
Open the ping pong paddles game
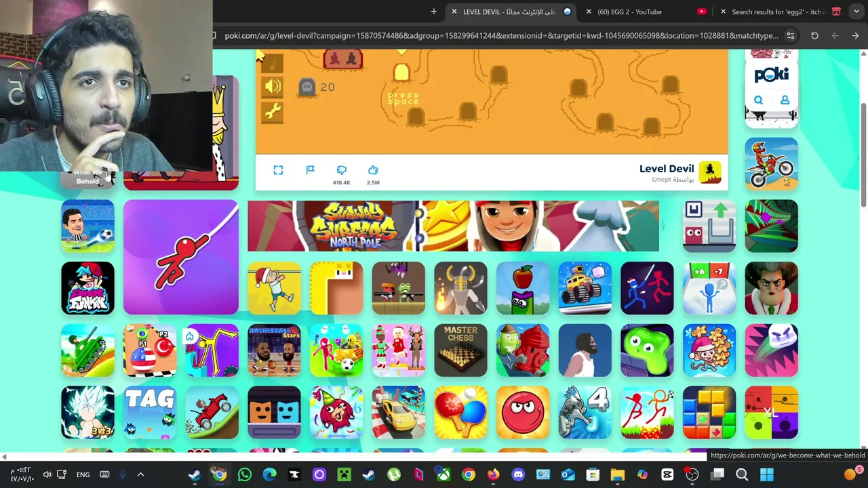[x=460, y=413]
